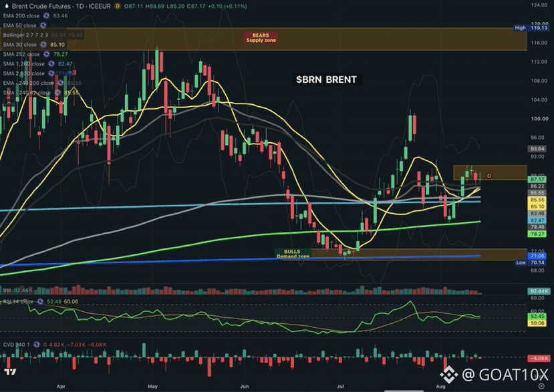Viewport: 554px width, 392px height.
Task: Click the 80.00 level on RSI axis
Action: [x=538, y=298]
